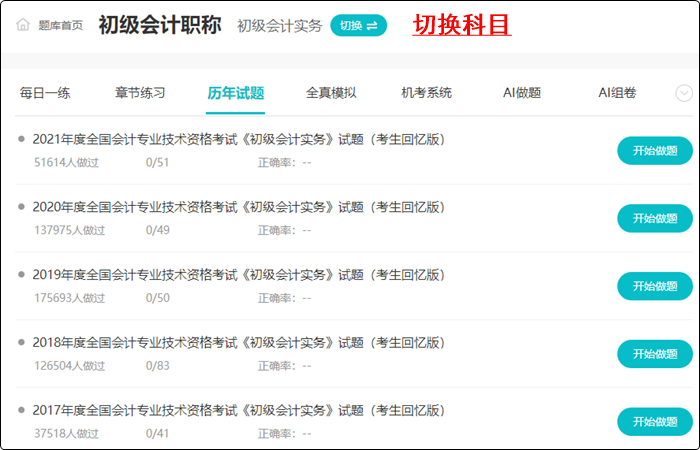Open the 2021年度 初级会计实务 试题 title
Screen dimensions: 700x450
point(239,140)
